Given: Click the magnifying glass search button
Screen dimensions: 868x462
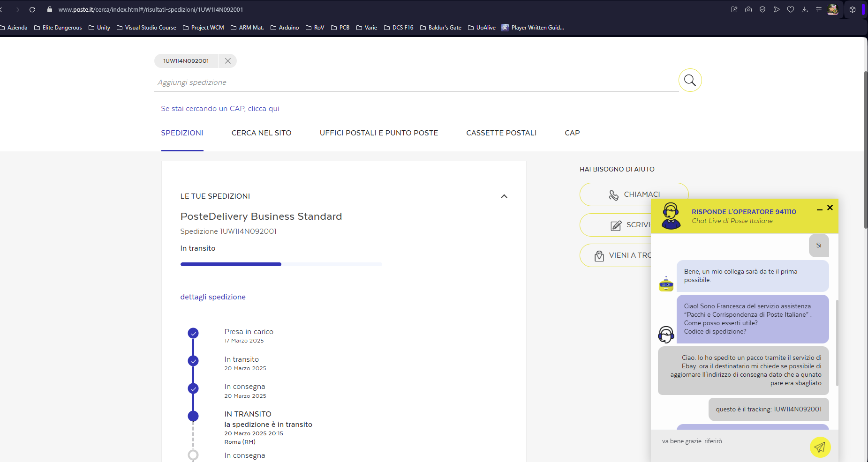Looking at the screenshot, I should pos(690,80).
